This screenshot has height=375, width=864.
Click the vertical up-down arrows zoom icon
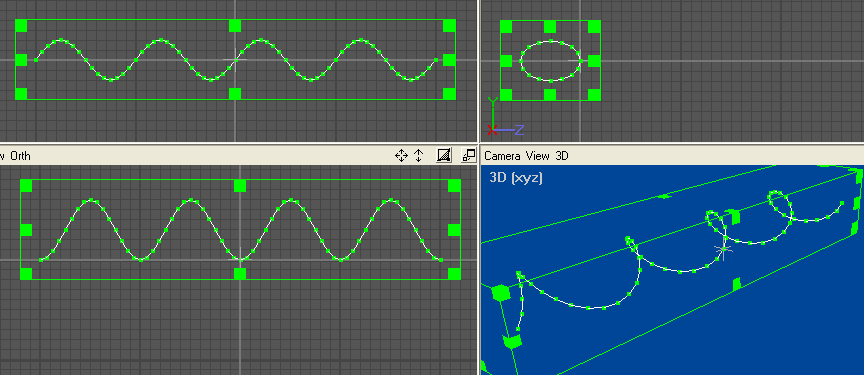(418, 156)
